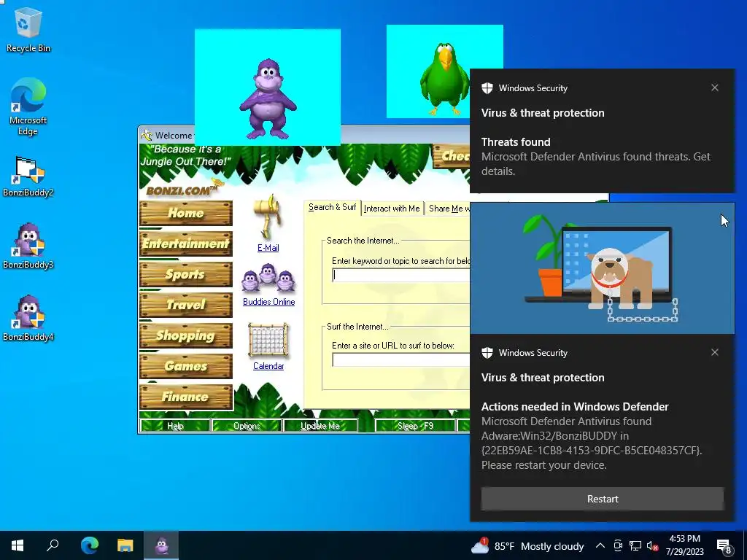747x560 pixels.
Task: Open the Windows Start menu
Action: pos(18,545)
